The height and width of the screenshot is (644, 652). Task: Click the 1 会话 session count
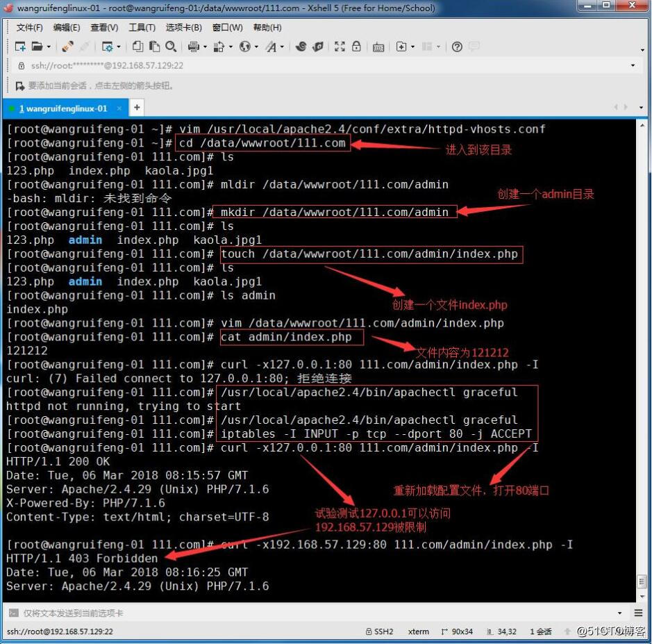[x=541, y=631]
